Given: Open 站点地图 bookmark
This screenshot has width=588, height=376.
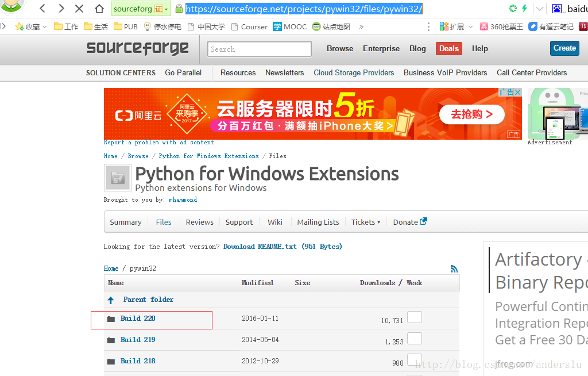Looking at the screenshot, I should point(331,26).
